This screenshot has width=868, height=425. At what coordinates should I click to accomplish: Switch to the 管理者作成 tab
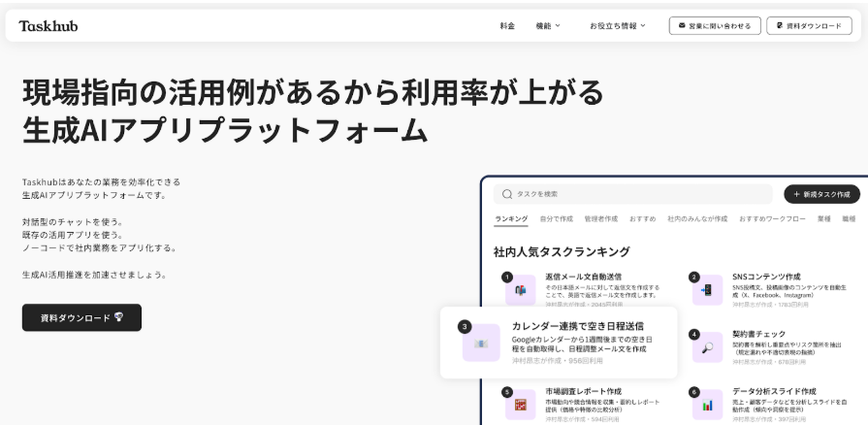coord(601,219)
